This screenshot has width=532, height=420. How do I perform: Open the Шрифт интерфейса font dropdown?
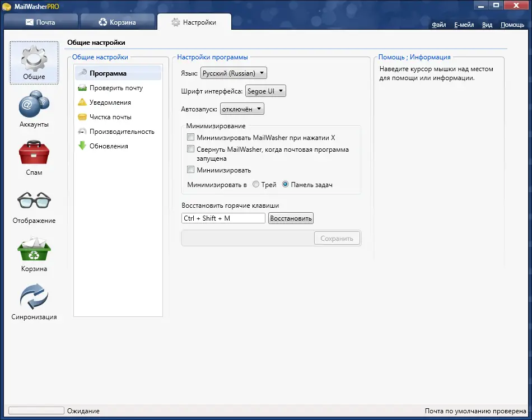coord(265,91)
